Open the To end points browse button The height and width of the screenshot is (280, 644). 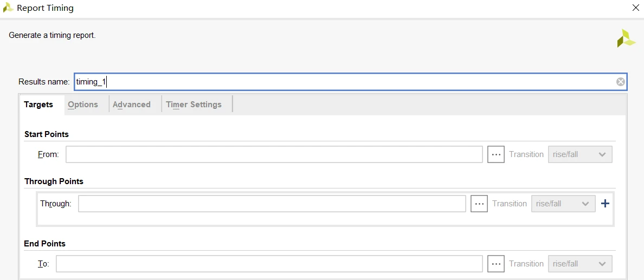click(x=495, y=264)
